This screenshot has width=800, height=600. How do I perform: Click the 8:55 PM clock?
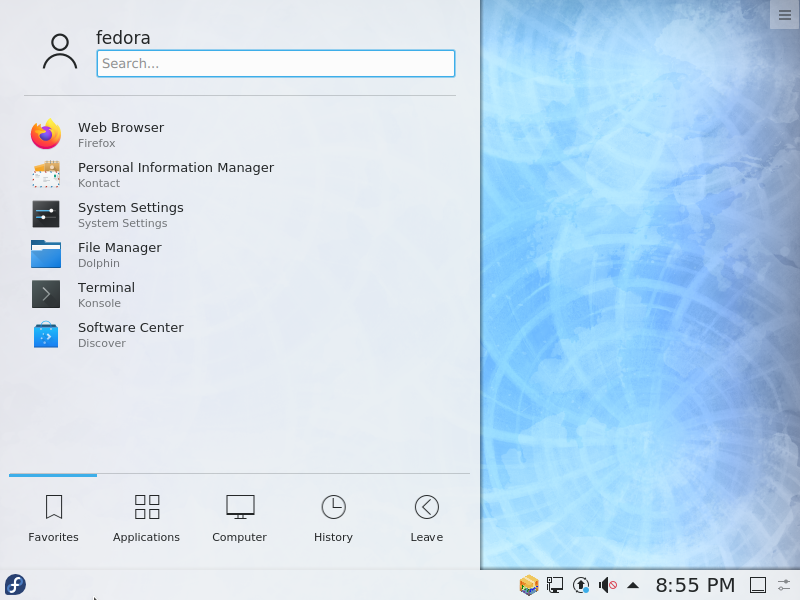pyautogui.click(x=695, y=585)
